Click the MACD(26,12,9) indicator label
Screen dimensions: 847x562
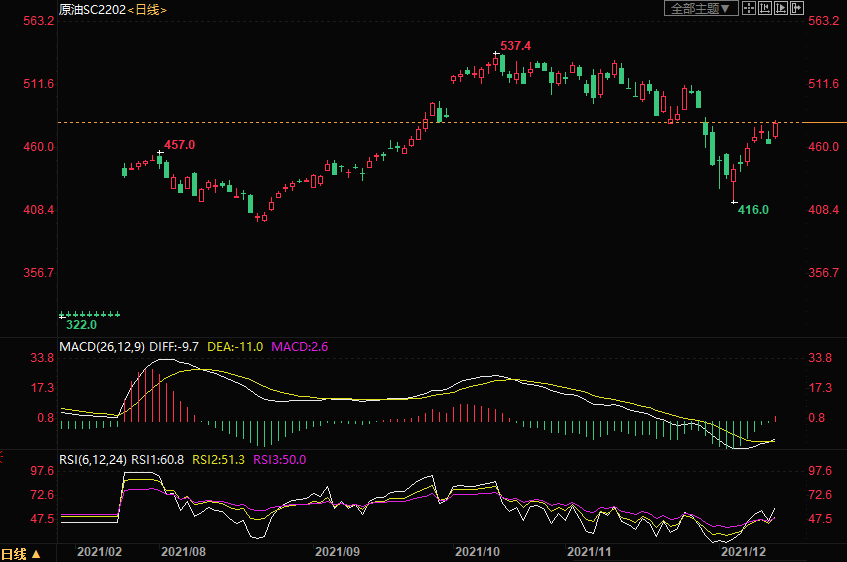[102, 346]
